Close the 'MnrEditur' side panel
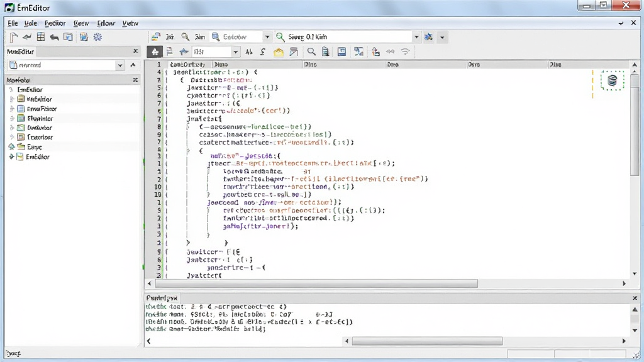Viewport: 644px width, 362px height. point(136,52)
